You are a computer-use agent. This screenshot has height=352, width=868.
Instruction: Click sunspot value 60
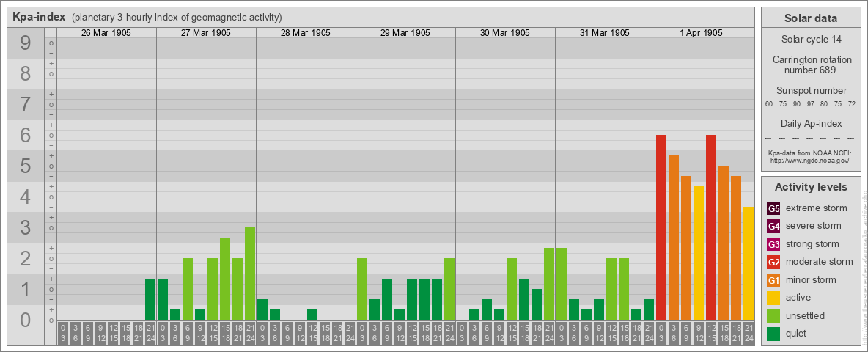769,104
